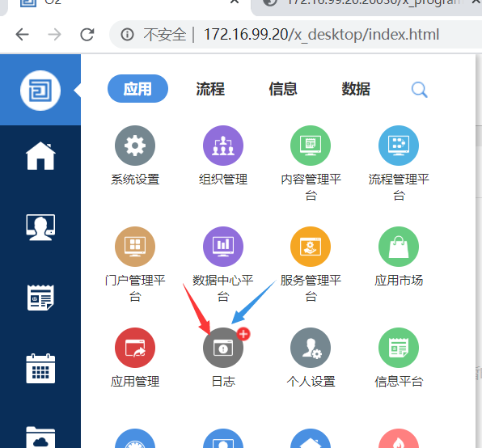The height and width of the screenshot is (448, 482).
Task: Switch to the 信息 tab
Action: [283, 89]
